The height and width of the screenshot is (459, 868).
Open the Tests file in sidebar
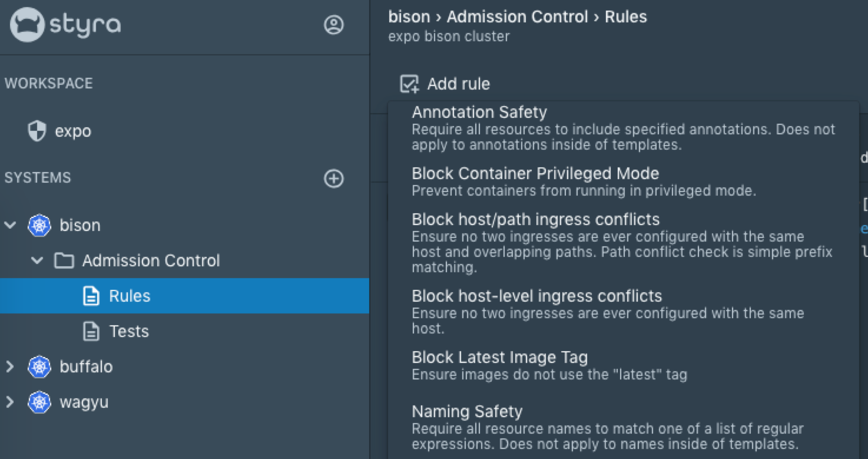(x=129, y=331)
